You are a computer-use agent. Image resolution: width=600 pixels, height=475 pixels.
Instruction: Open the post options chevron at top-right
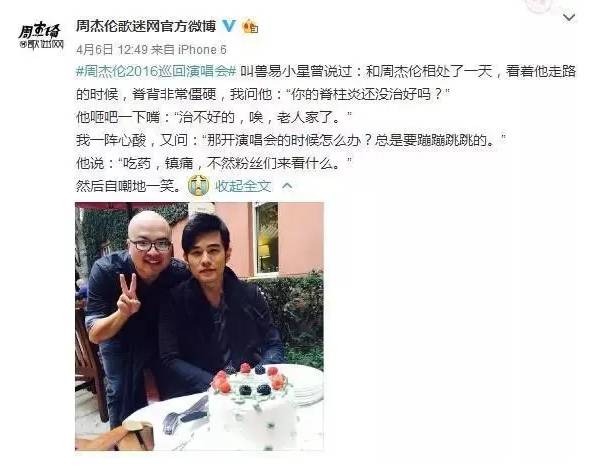coord(569,17)
